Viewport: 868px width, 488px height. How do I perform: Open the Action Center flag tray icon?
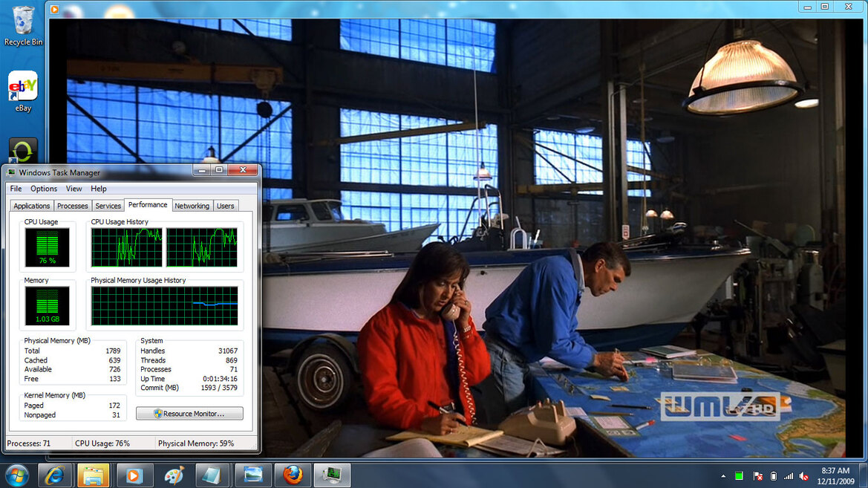(x=758, y=476)
